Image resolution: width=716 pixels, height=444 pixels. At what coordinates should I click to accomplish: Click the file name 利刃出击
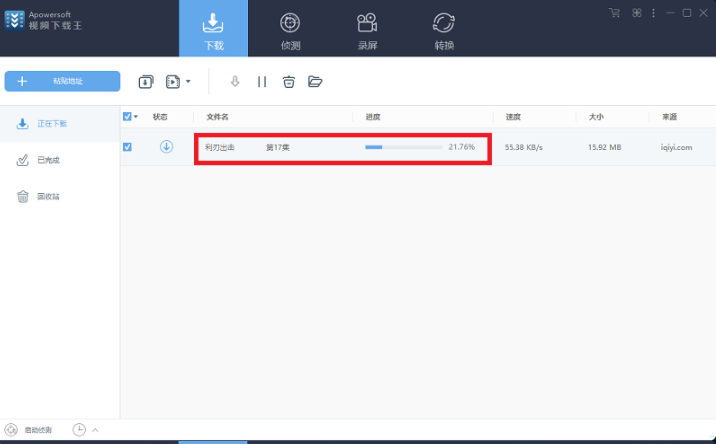[x=220, y=147]
